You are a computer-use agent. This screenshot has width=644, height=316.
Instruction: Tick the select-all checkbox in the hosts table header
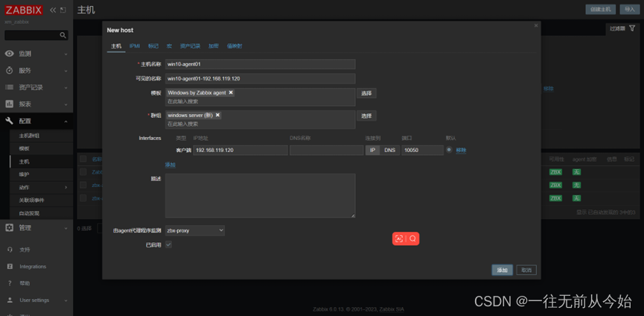coord(83,159)
